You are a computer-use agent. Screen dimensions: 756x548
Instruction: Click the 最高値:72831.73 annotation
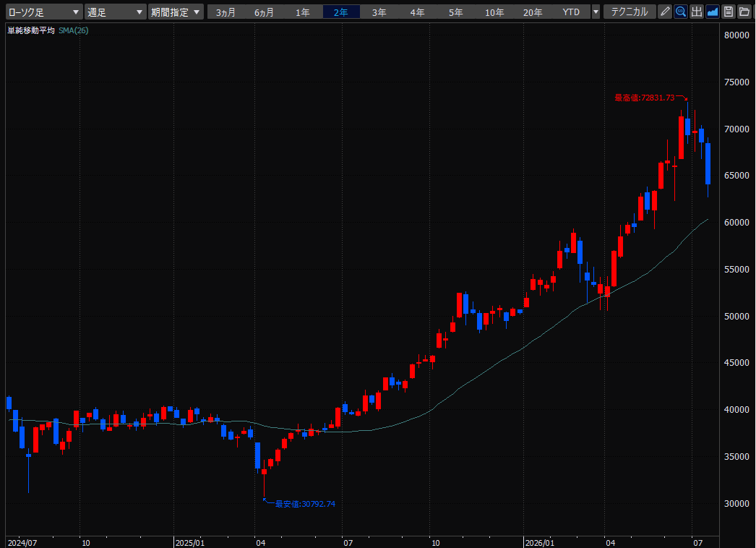[644, 98]
